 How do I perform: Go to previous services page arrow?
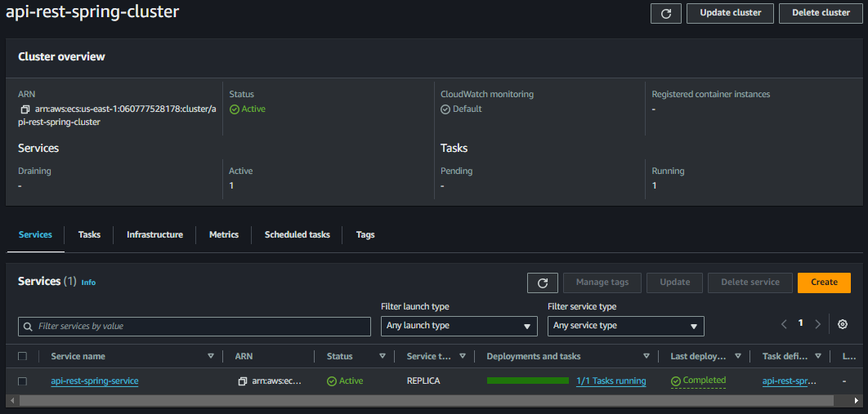point(784,324)
